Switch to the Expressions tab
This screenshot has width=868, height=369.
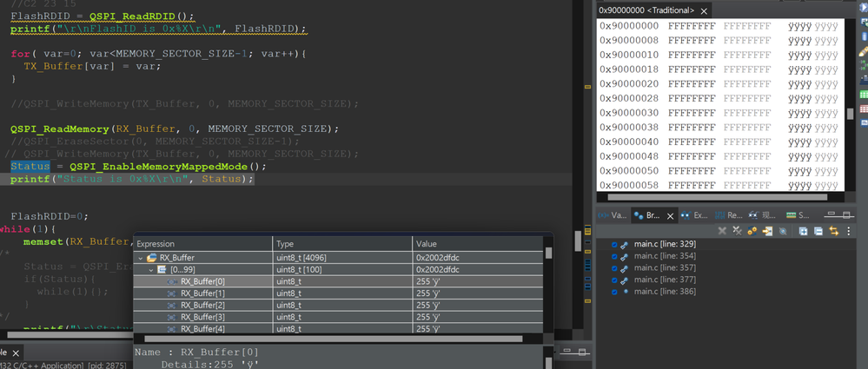pyautogui.click(x=694, y=215)
